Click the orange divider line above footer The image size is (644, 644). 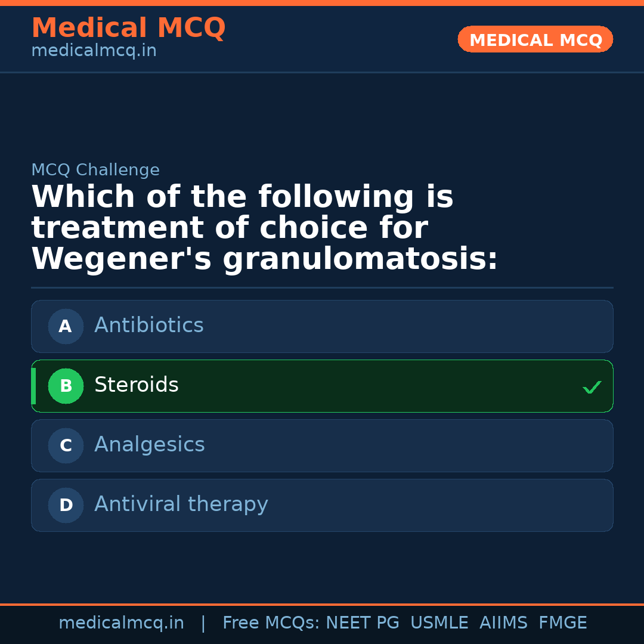pyautogui.click(x=322, y=603)
